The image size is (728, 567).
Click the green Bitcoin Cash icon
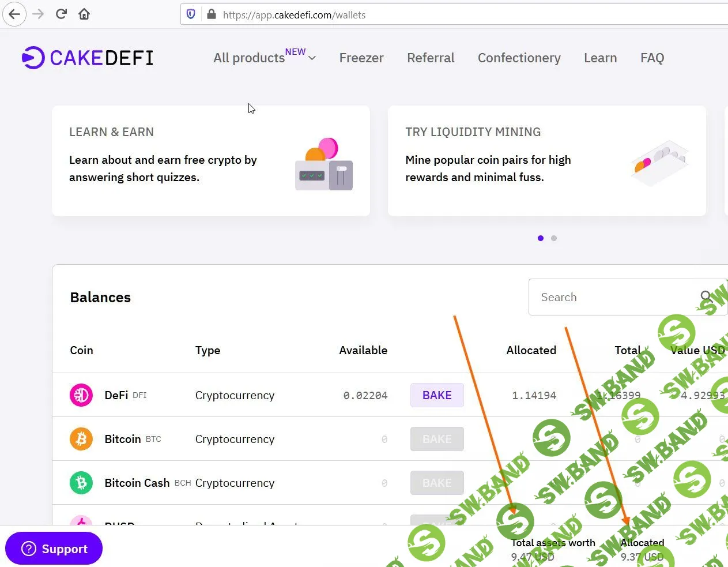click(81, 483)
